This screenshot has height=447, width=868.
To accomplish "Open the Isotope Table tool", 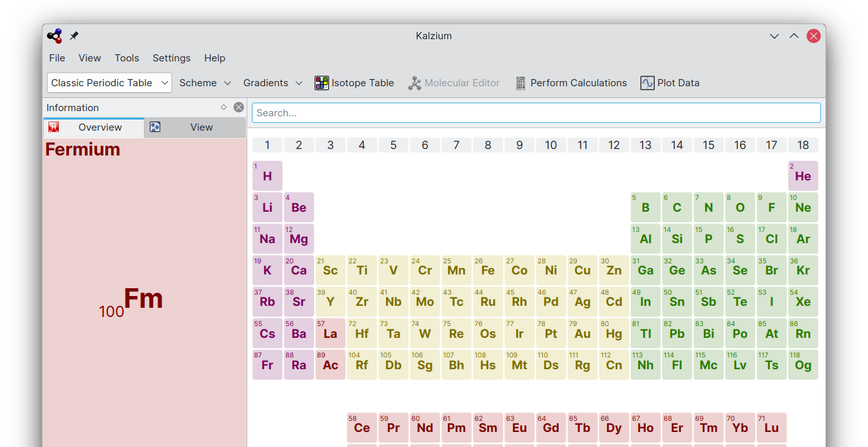I will click(354, 83).
